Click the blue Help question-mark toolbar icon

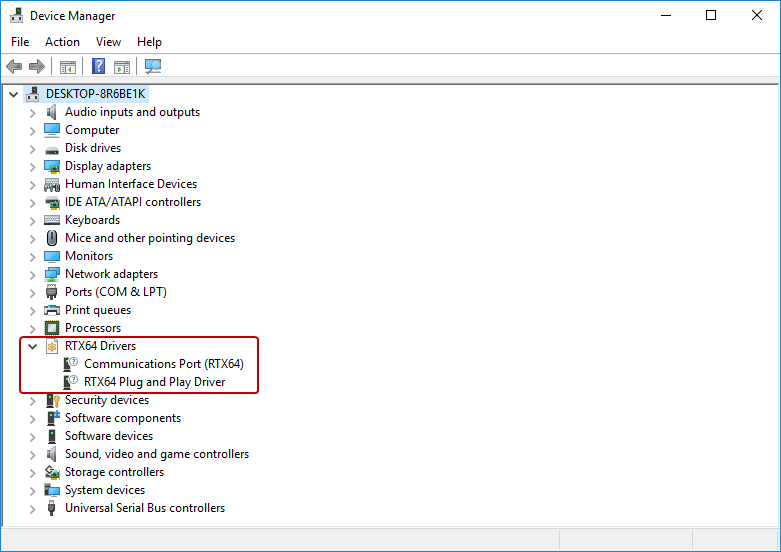click(x=99, y=66)
